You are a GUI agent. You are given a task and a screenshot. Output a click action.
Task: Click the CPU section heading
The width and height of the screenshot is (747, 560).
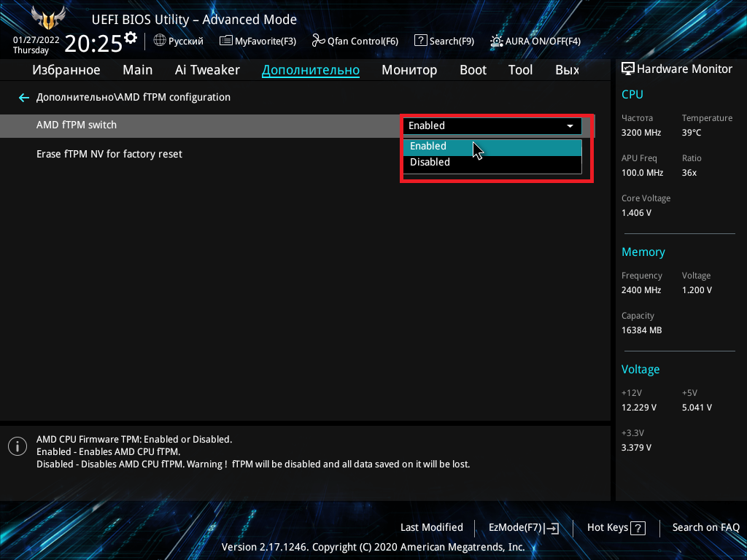(x=632, y=94)
